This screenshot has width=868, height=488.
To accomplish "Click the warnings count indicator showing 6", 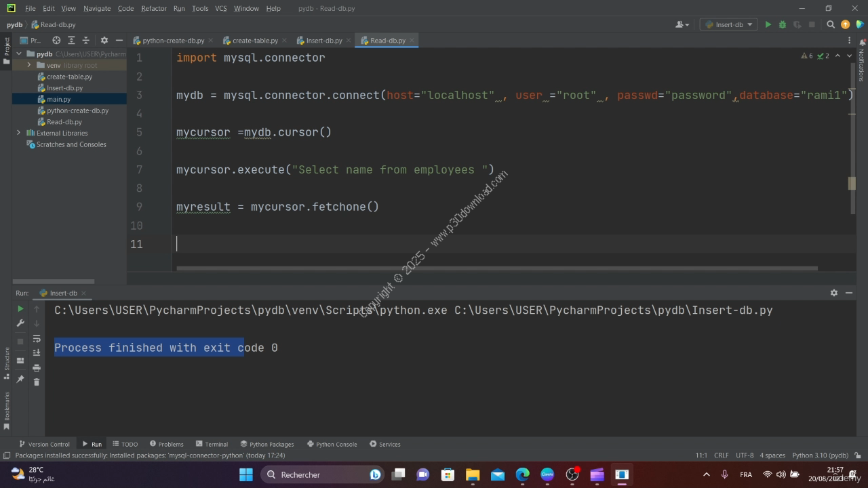I will [x=807, y=56].
